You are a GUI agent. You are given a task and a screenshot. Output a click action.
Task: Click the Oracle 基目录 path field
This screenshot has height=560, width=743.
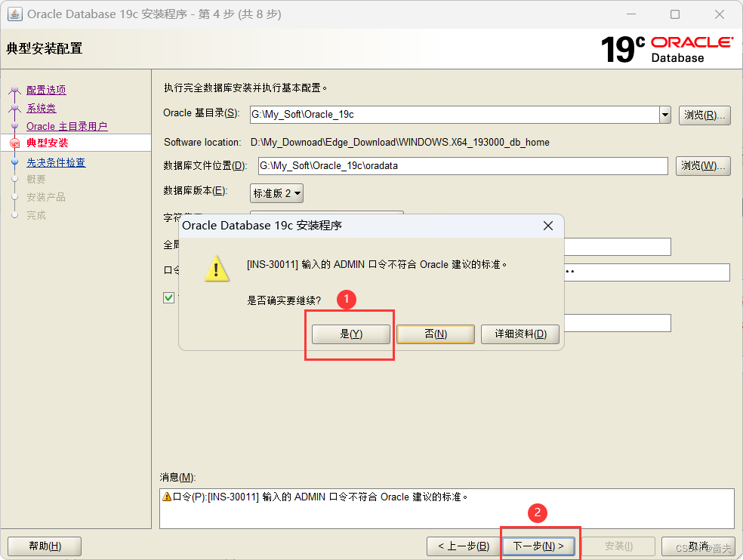click(455, 115)
